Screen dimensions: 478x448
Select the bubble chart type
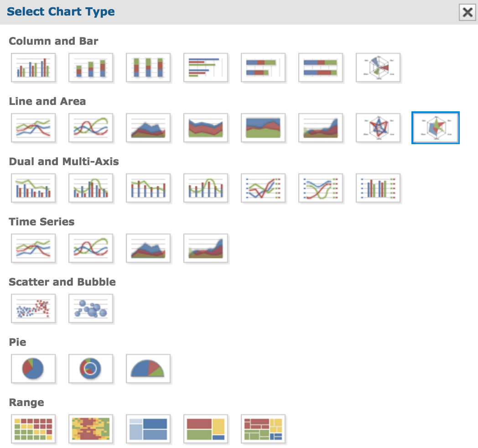pyautogui.click(x=91, y=309)
